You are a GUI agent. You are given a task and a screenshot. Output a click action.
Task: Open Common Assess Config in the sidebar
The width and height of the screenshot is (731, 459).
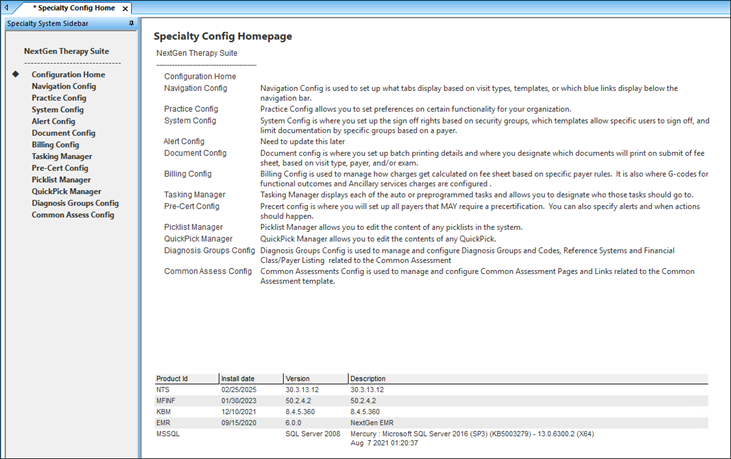[x=73, y=214]
